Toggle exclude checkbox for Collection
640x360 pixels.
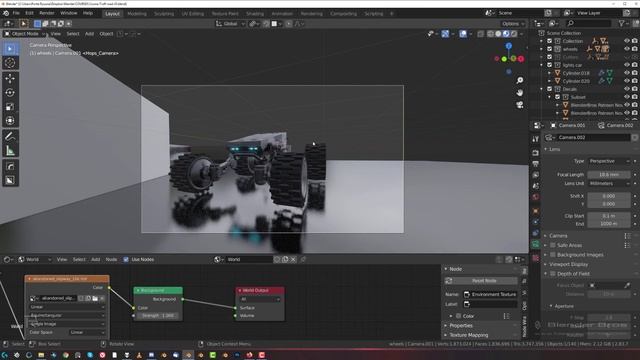coord(549,41)
